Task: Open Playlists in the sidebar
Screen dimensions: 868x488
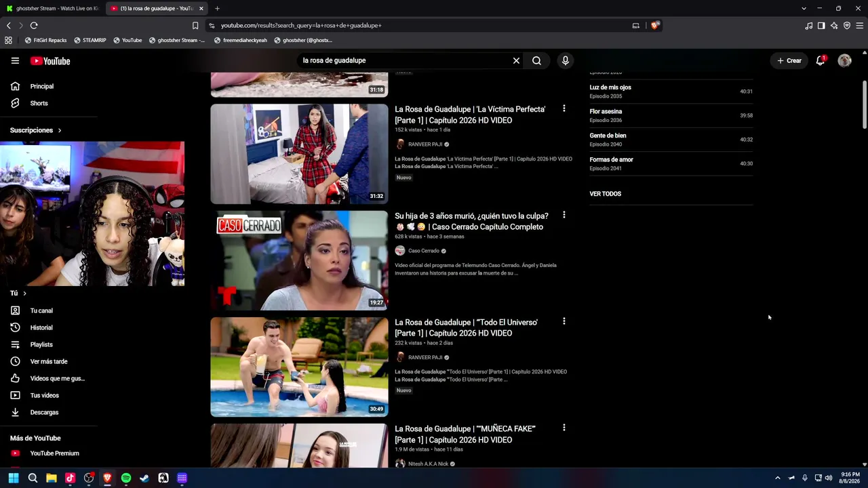Action: coord(41,344)
